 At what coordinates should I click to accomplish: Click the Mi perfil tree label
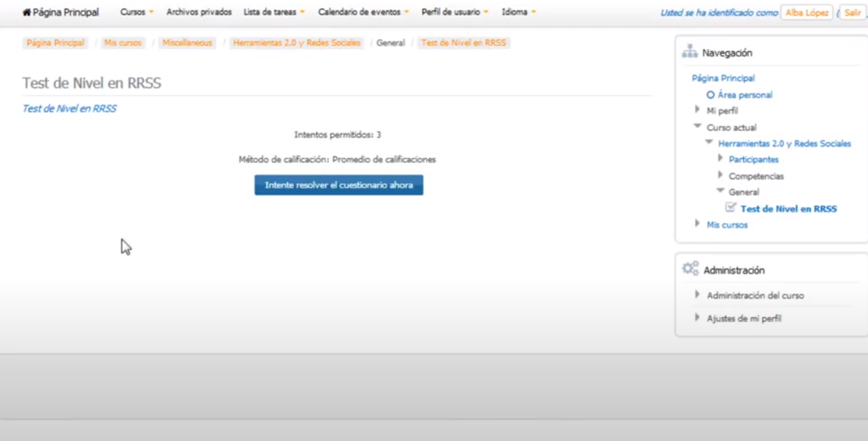tap(722, 111)
